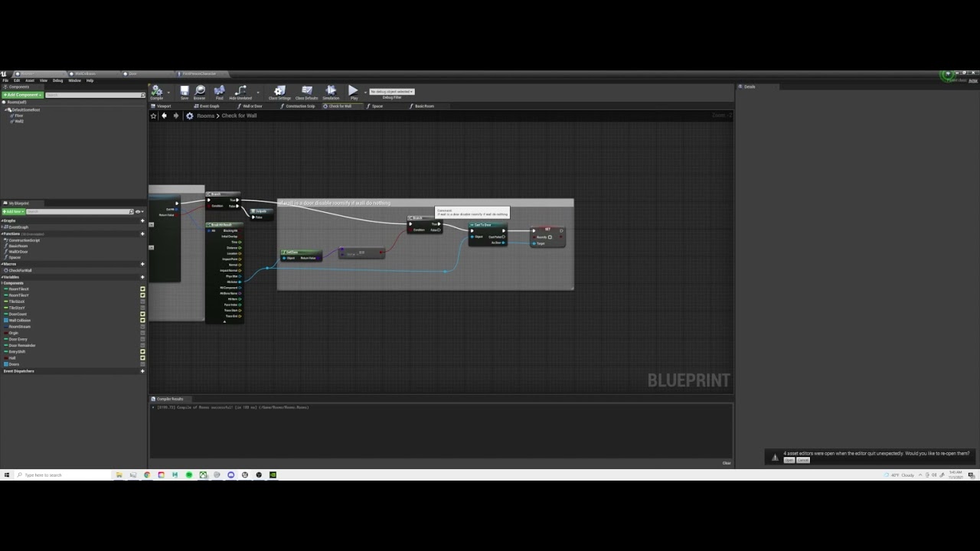Image resolution: width=980 pixels, height=551 pixels.
Task: Collapse the Functions section
Action: (2, 233)
